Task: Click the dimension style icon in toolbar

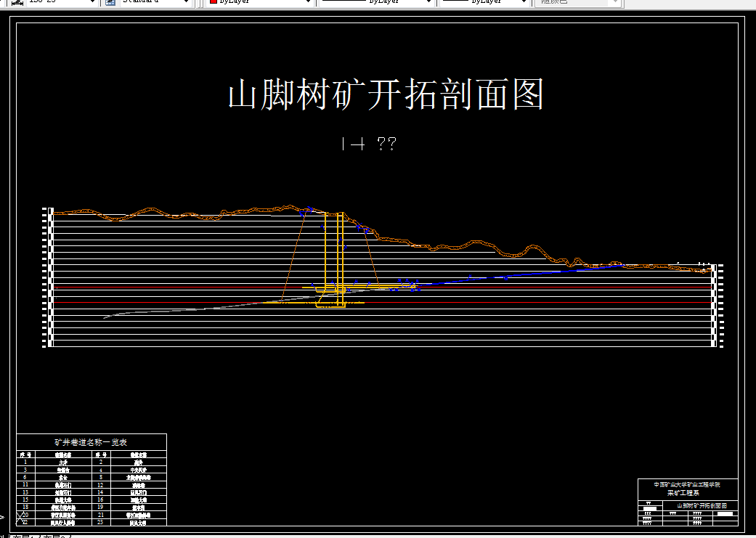Action: pos(17,2)
